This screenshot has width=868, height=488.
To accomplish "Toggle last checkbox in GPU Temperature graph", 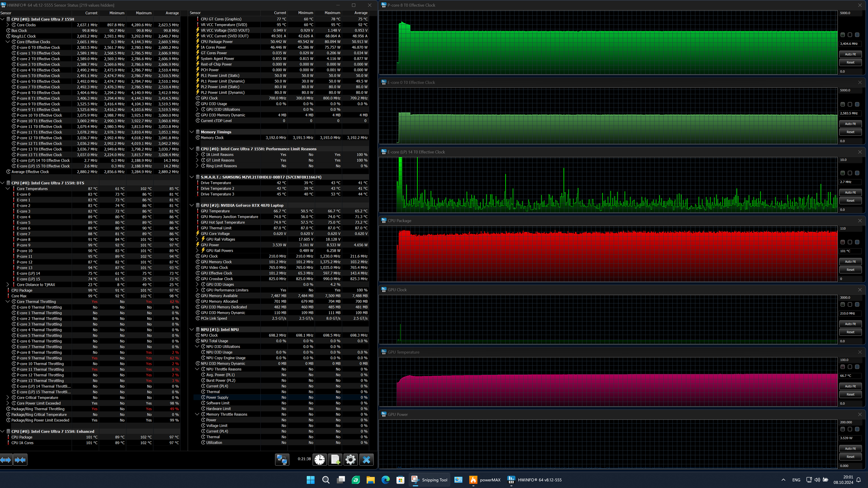I will (x=857, y=367).
